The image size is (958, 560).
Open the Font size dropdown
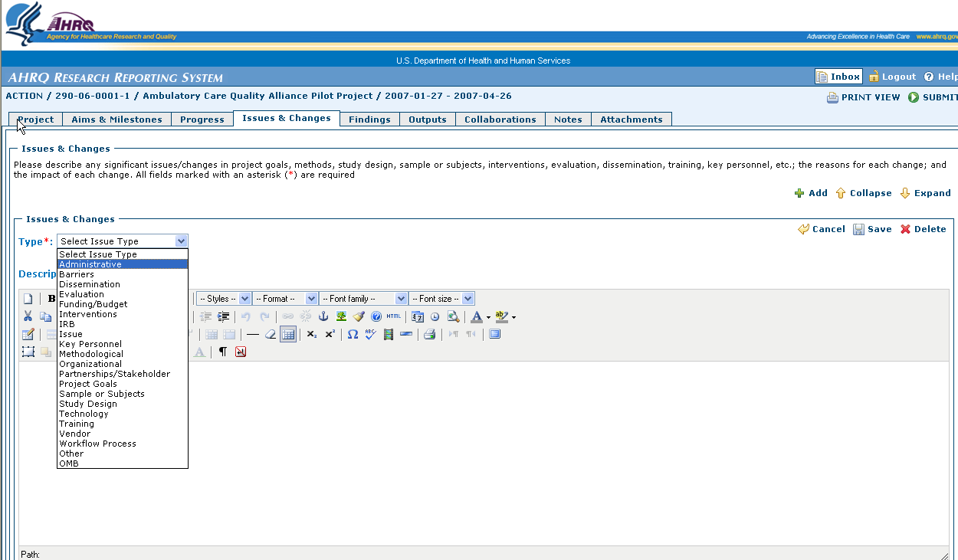point(442,299)
